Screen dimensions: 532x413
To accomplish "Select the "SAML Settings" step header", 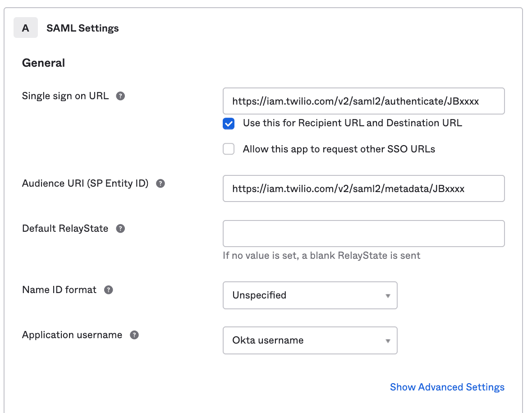I will 83,28.
